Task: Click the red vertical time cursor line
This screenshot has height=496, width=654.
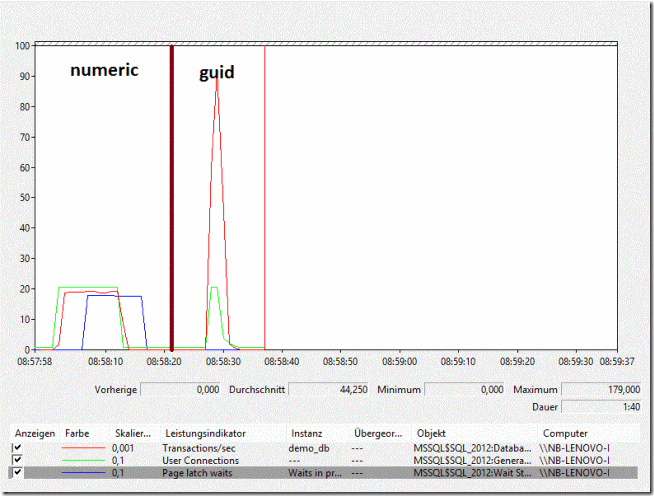Action: coord(265,196)
